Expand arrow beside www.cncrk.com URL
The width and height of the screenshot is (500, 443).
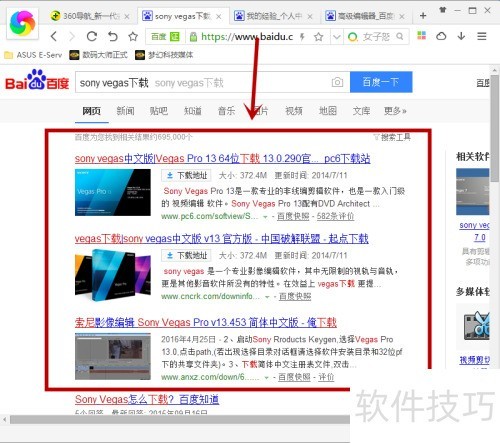267,297
